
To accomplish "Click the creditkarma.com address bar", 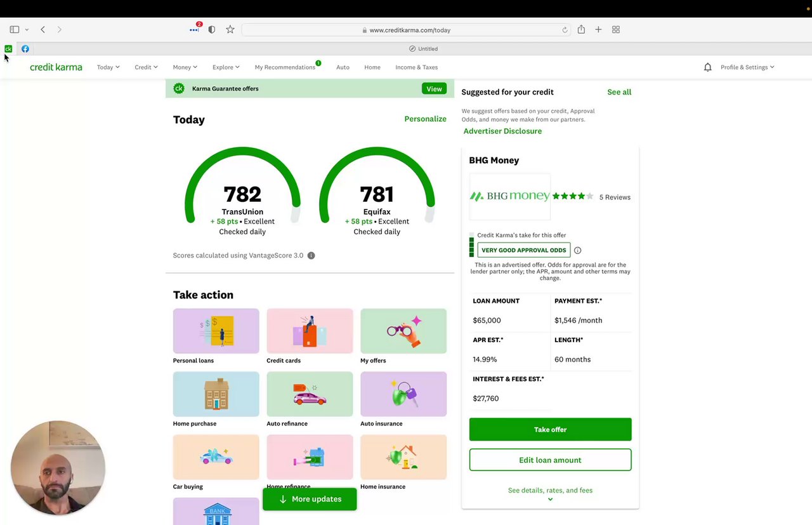I will (406, 30).
